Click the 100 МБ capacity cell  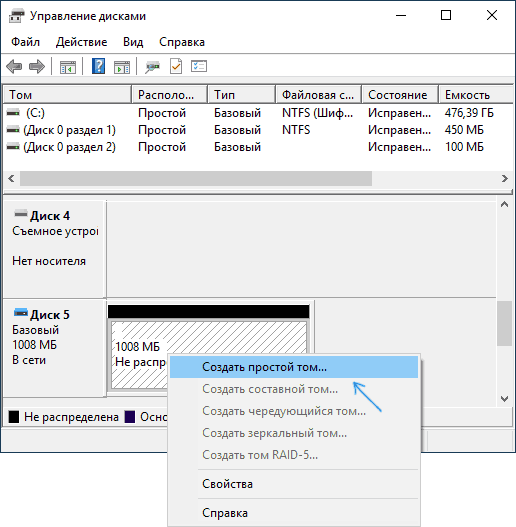464,147
